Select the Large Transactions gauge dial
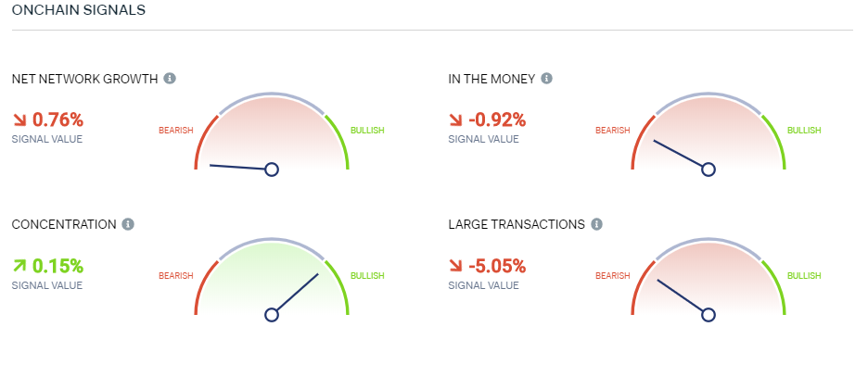Screen dimensions: 868x377 point(708,277)
